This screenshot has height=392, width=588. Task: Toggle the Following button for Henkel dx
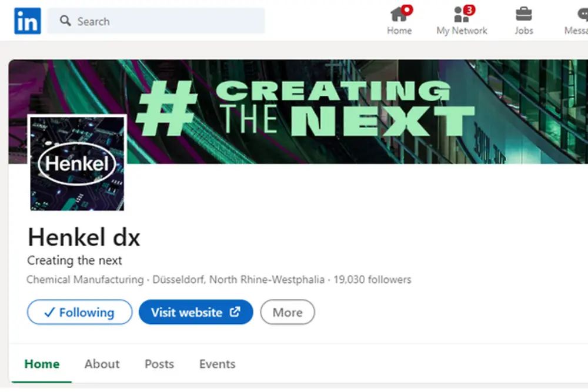point(79,312)
